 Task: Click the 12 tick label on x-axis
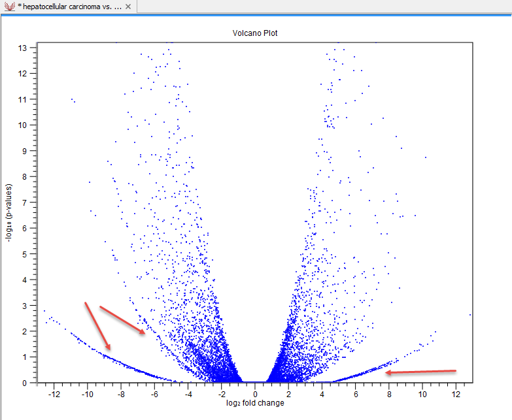tap(456, 394)
